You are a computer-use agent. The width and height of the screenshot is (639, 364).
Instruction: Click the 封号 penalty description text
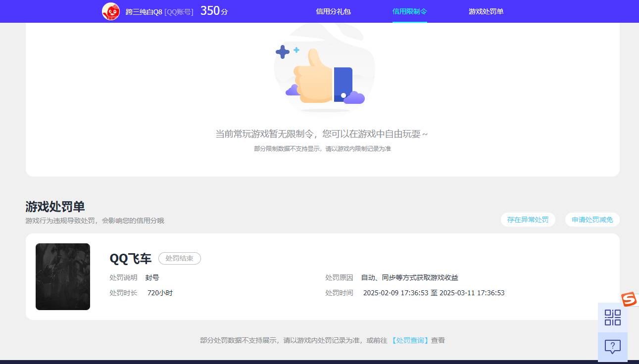(x=152, y=277)
